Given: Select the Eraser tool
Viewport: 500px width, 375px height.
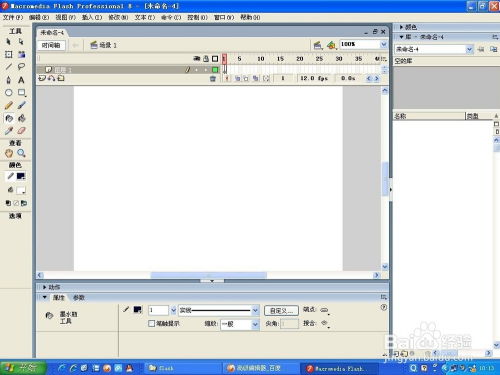Looking at the screenshot, I should point(21,131).
